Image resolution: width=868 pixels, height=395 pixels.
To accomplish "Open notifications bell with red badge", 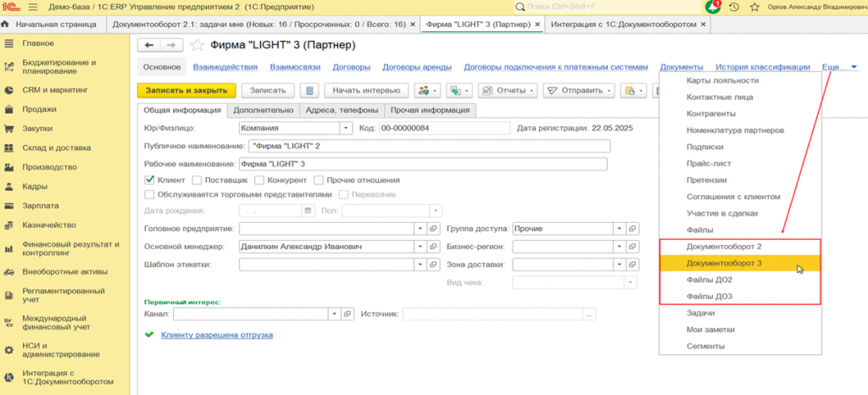I will [713, 7].
